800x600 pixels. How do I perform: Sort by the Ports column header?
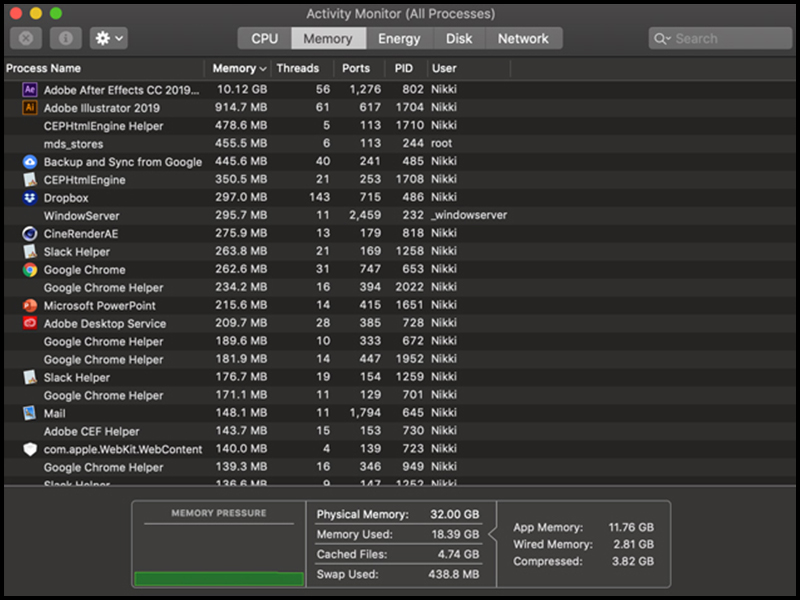point(357,68)
